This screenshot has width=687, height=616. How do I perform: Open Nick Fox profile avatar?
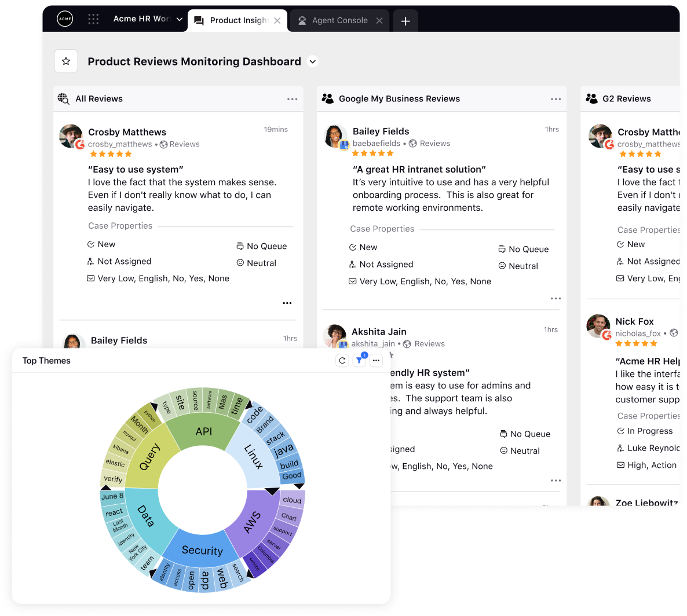[x=598, y=326]
